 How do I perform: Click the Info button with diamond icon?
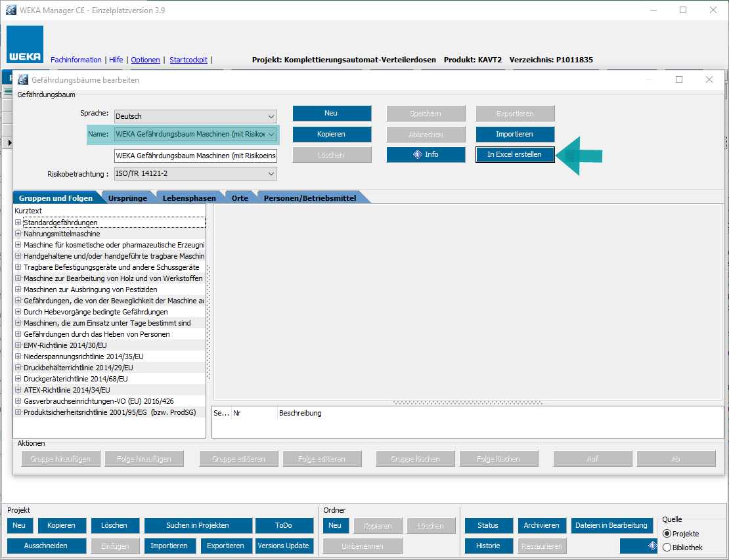426,155
